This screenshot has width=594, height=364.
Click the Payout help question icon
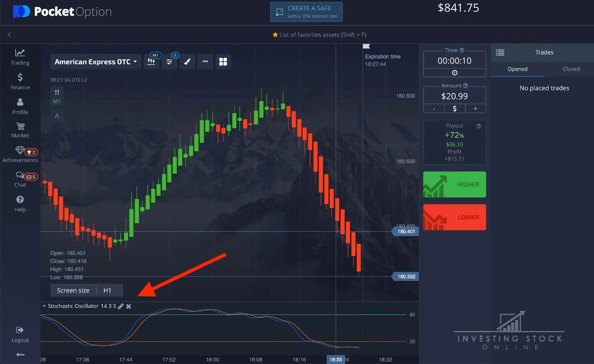[479, 126]
